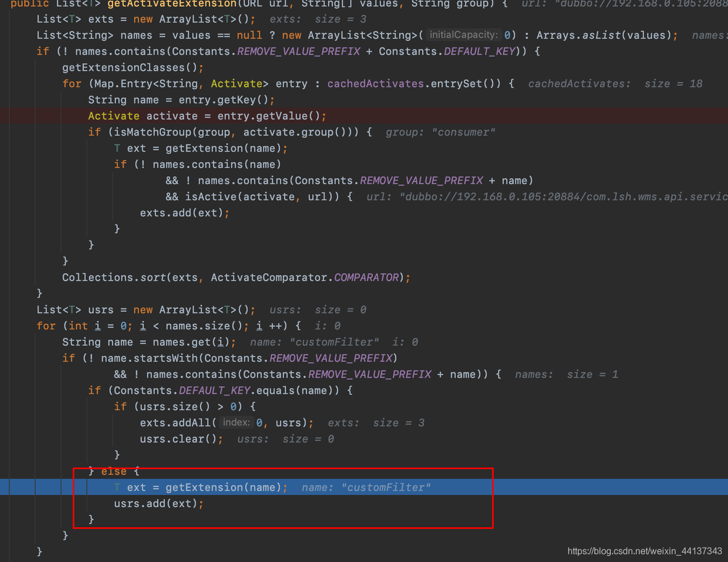Click 'List<String> names' declaration
Screen dimensions: 728x562
click(94, 35)
